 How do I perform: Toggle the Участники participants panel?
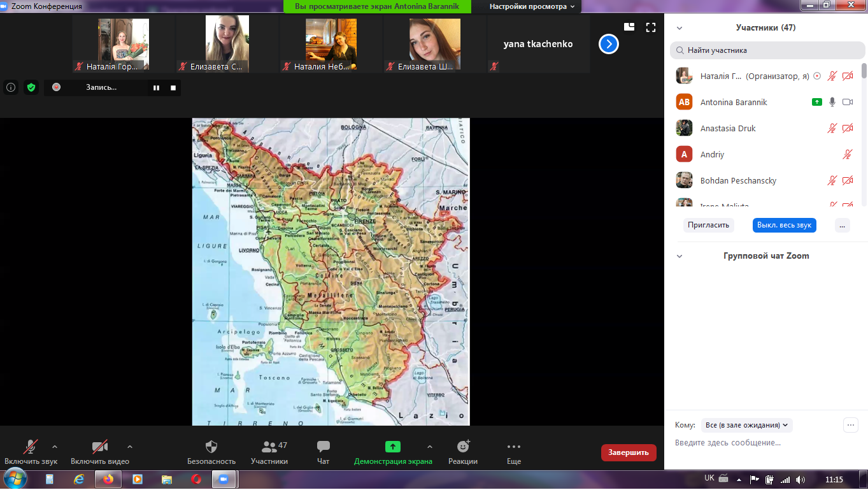(x=269, y=452)
